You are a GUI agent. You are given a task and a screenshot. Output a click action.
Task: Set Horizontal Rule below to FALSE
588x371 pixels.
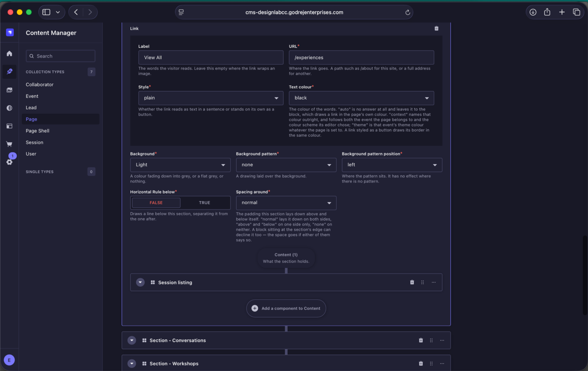[156, 203]
